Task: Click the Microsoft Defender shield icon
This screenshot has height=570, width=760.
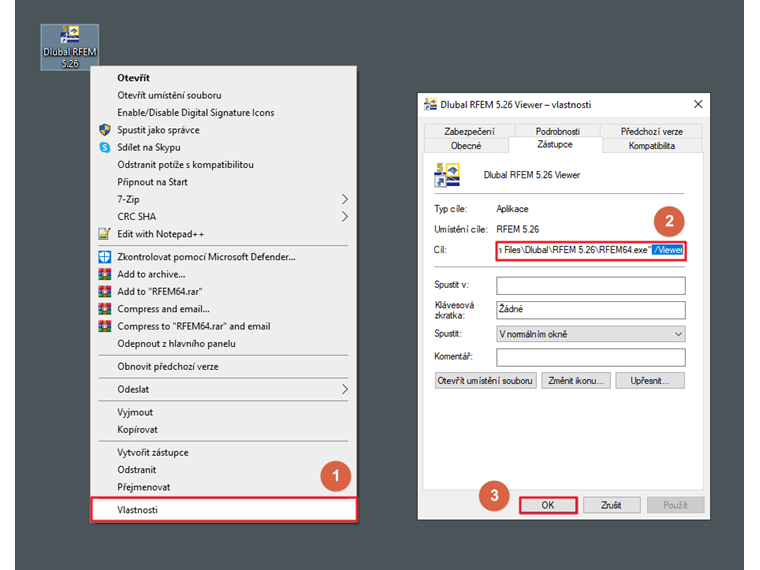Action: (x=105, y=257)
